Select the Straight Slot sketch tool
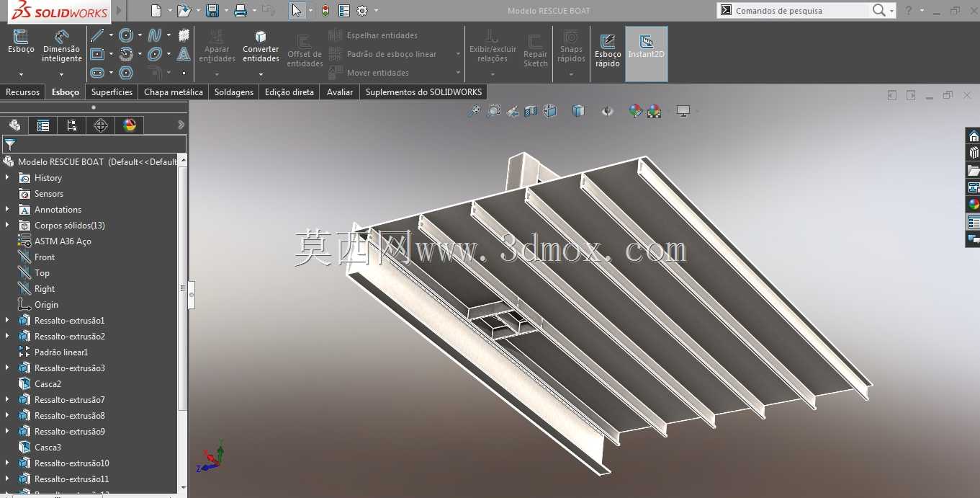Viewport: 980px width, 498px height. 97,73
